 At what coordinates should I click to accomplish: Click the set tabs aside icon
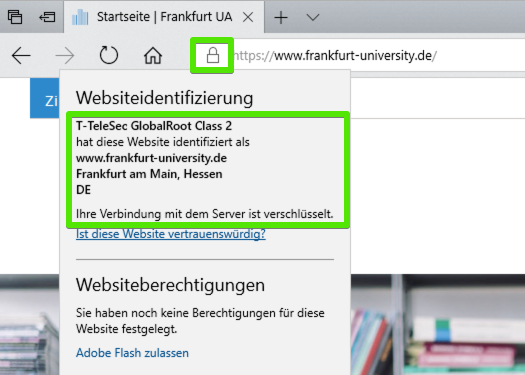[x=47, y=17]
